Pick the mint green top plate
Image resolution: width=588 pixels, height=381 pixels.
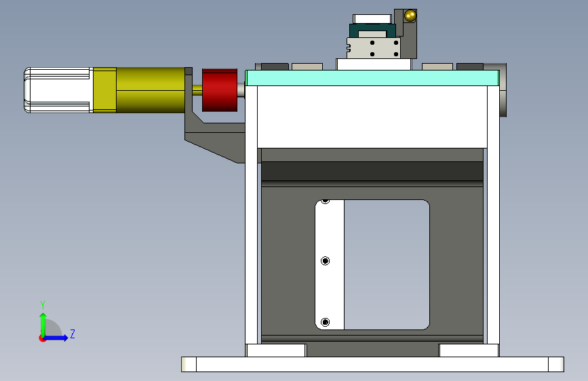tap(372, 78)
